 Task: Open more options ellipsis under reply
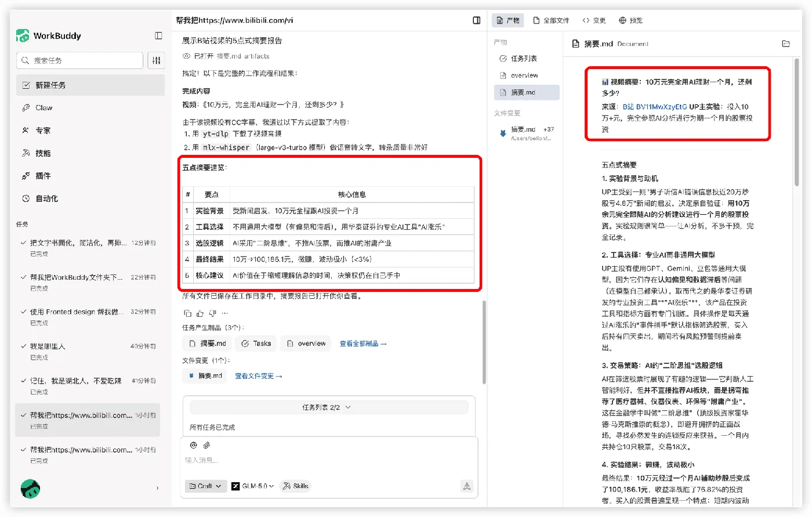point(225,313)
